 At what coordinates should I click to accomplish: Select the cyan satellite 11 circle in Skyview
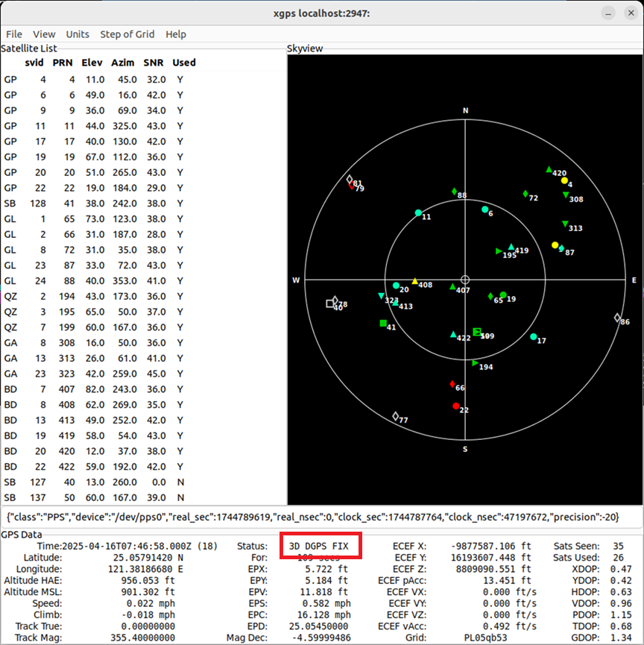tap(418, 213)
